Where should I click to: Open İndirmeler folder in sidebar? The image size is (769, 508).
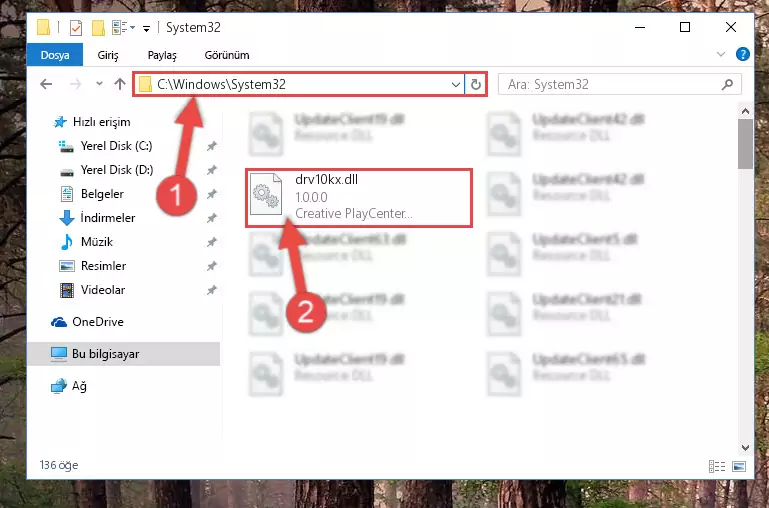pos(107,218)
